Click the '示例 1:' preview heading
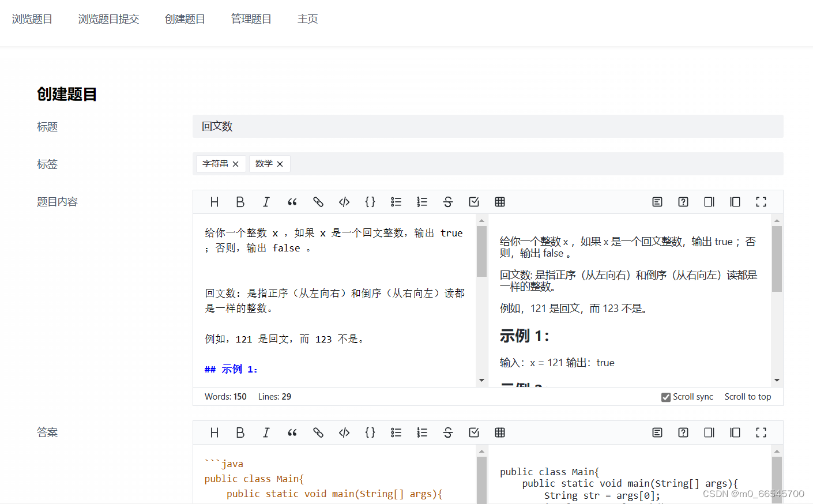 pyautogui.click(x=525, y=336)
